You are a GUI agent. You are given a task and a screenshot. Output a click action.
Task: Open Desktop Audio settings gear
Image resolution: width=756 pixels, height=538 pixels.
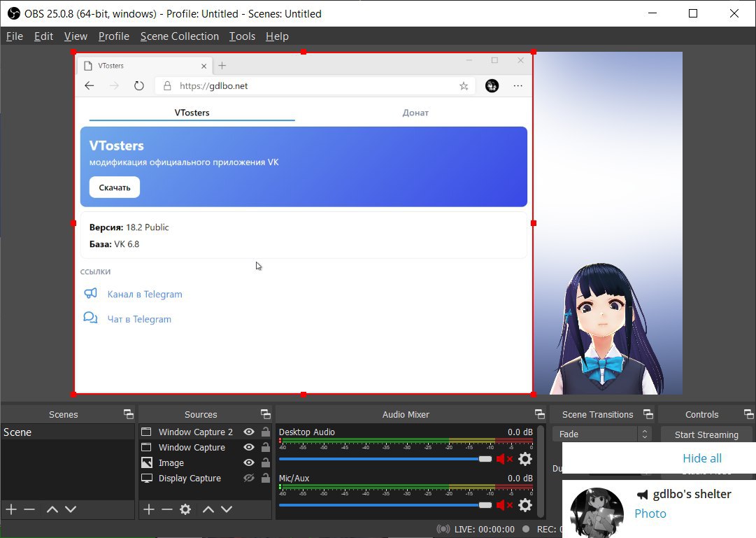tap(525, 459)
